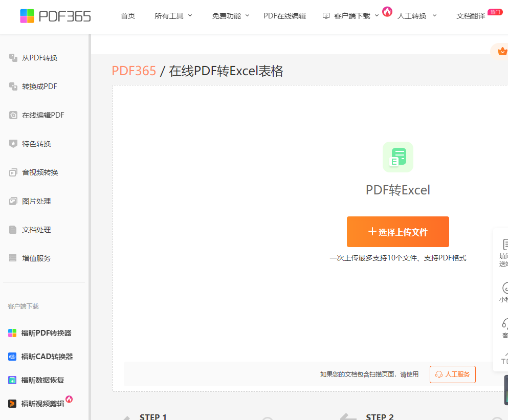Click the PDF转Excel heading text
Screen dimensions: 508x420
(398, 190)
